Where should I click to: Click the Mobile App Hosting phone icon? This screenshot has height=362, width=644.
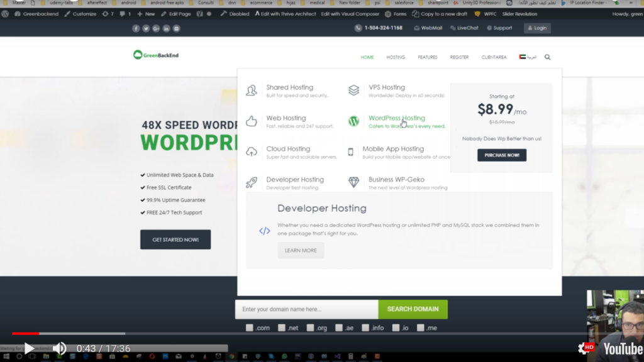(350, 152)
